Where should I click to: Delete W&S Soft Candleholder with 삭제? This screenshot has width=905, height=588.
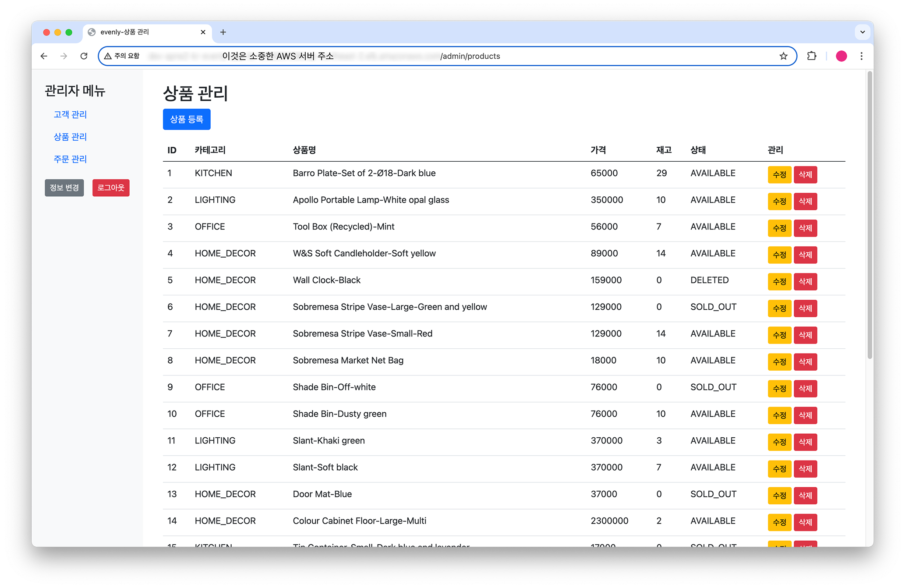coord(805,255)
